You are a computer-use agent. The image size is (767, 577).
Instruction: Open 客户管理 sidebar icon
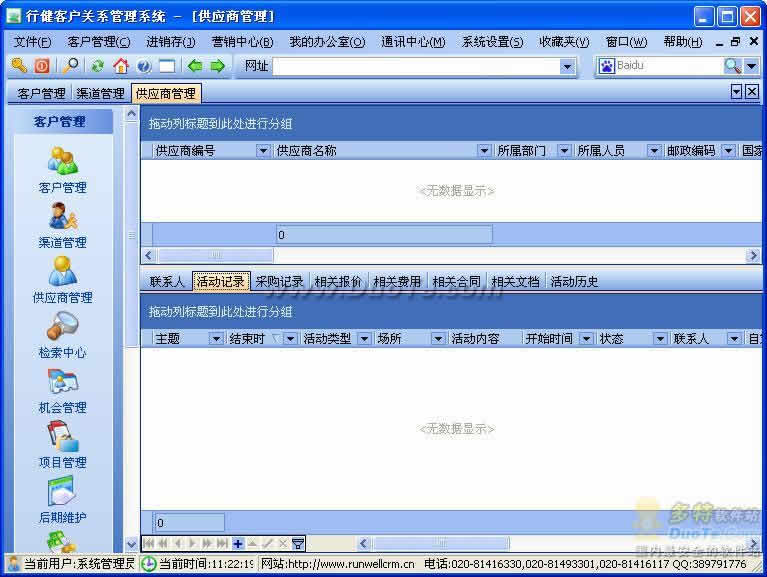pyautogui.click(x=63, y=160)
